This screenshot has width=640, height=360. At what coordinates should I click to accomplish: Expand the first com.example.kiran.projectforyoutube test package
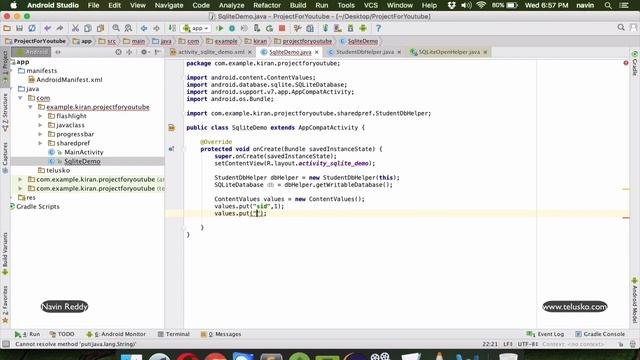(x=20, y=179)
